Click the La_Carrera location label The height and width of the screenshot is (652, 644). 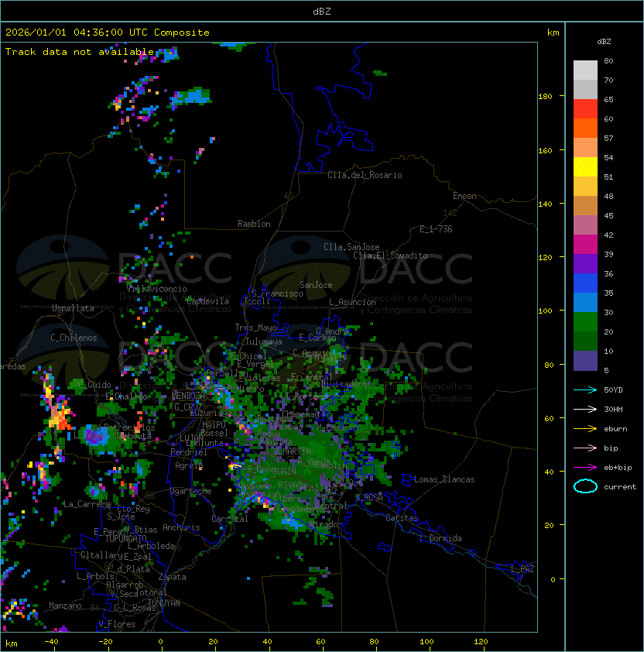point(87,504)
